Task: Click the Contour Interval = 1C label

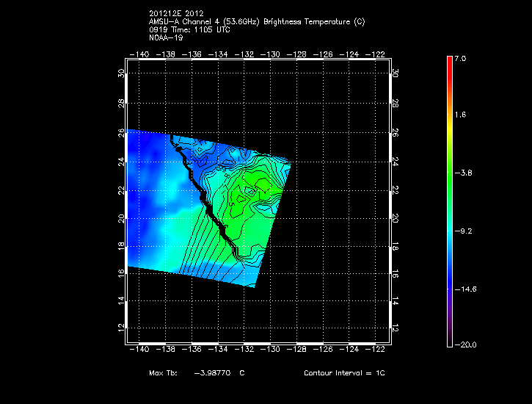Action: pos(344,373)
